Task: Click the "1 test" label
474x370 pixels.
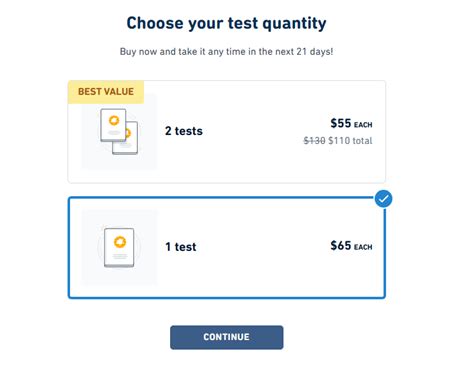Action: coord(181,247)
